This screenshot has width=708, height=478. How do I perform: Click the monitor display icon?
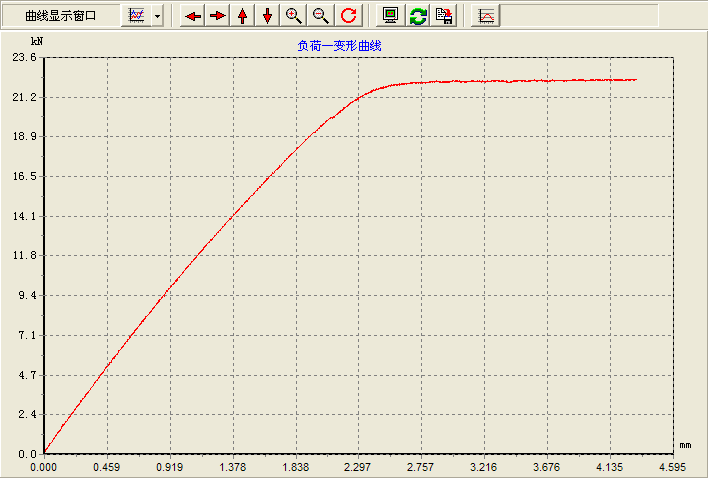[391, 16]
